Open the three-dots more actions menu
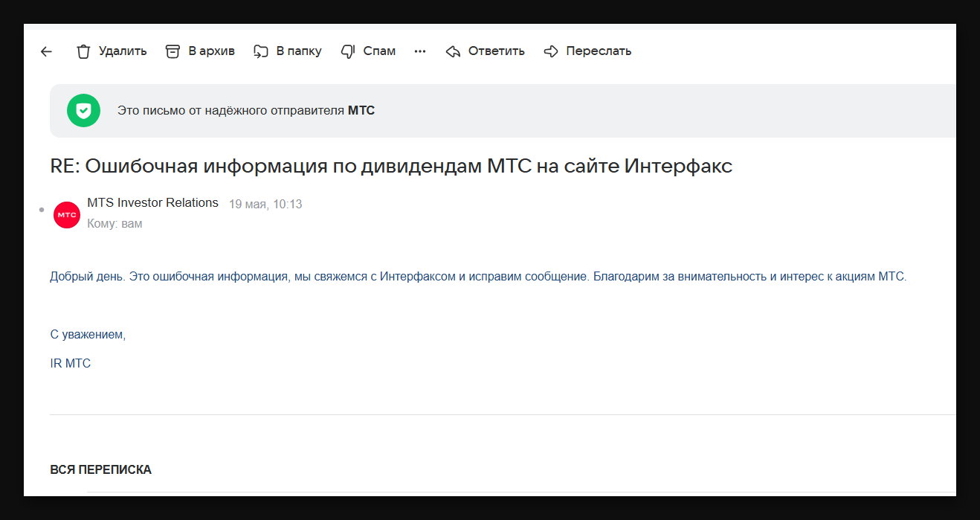The image size is (980, 520). 420,51
